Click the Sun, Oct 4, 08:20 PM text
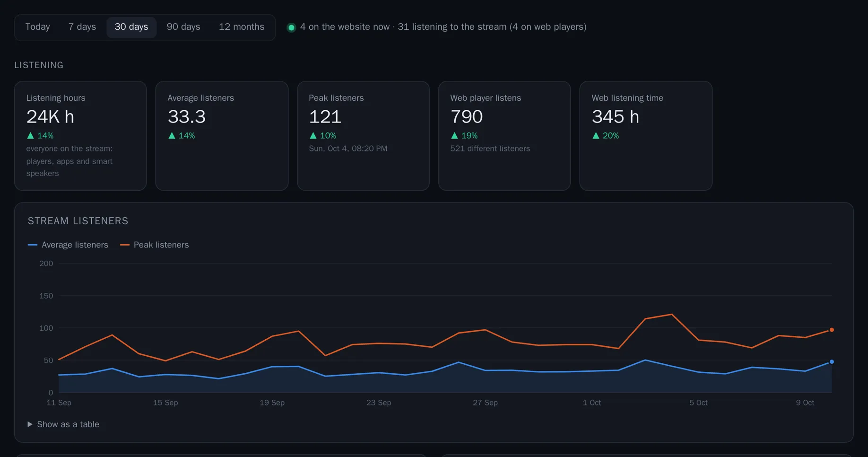Image resolution: width=868 pixels, height=457 pixels. pos(348,149)
